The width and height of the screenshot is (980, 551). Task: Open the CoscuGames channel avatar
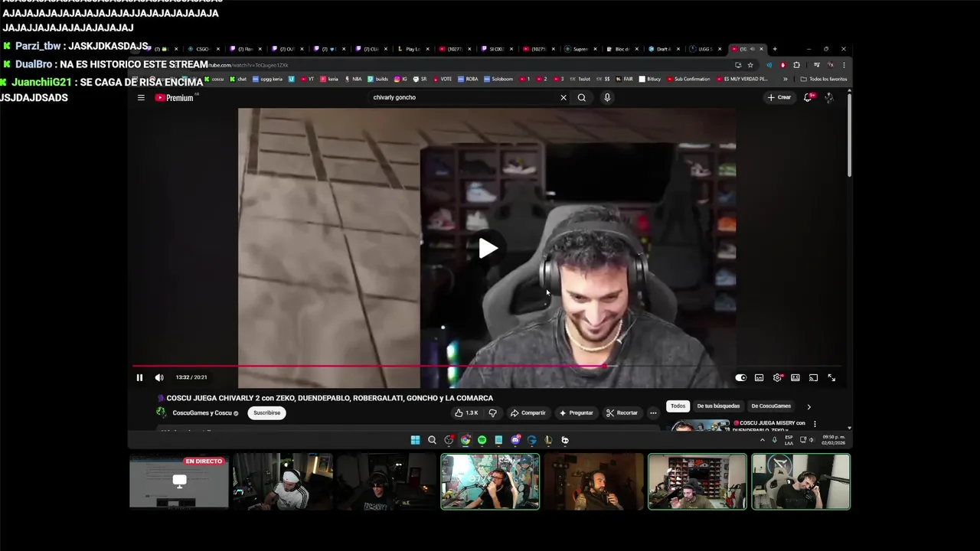pos(162,412)
